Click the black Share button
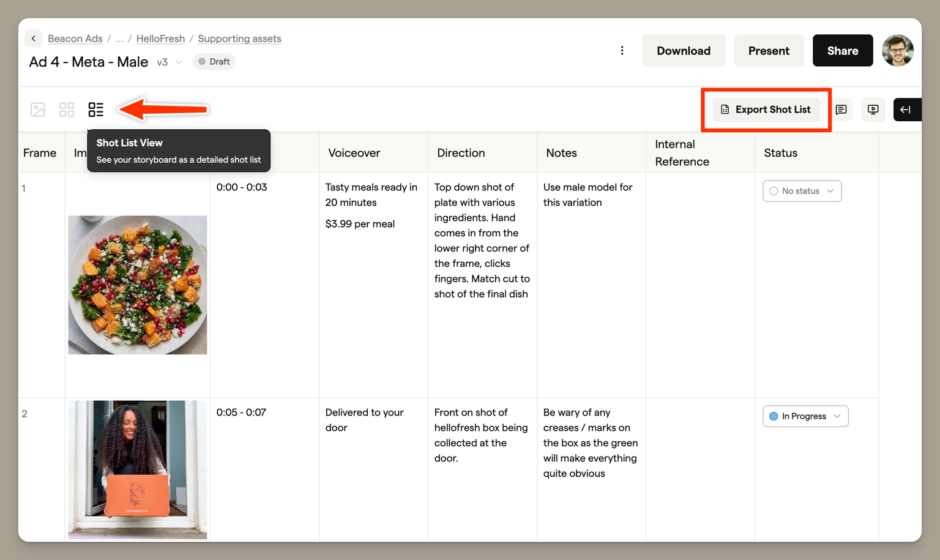 (842, 51)
